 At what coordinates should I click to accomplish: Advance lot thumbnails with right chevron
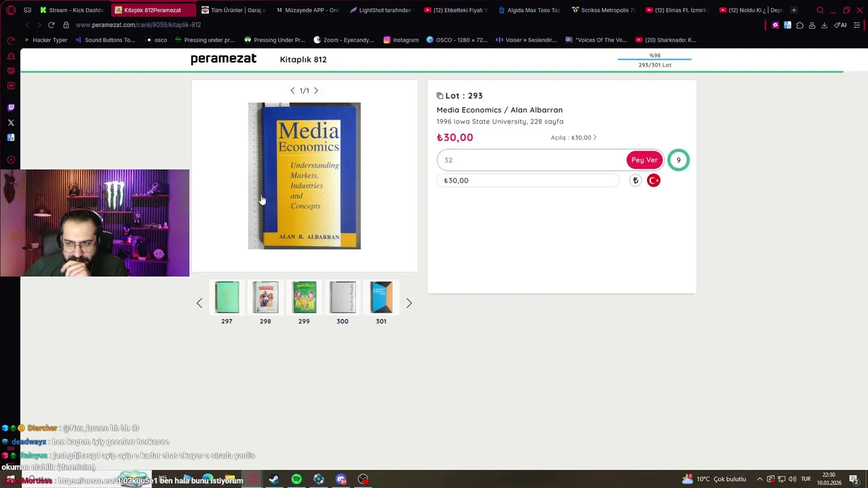point(409,303)
